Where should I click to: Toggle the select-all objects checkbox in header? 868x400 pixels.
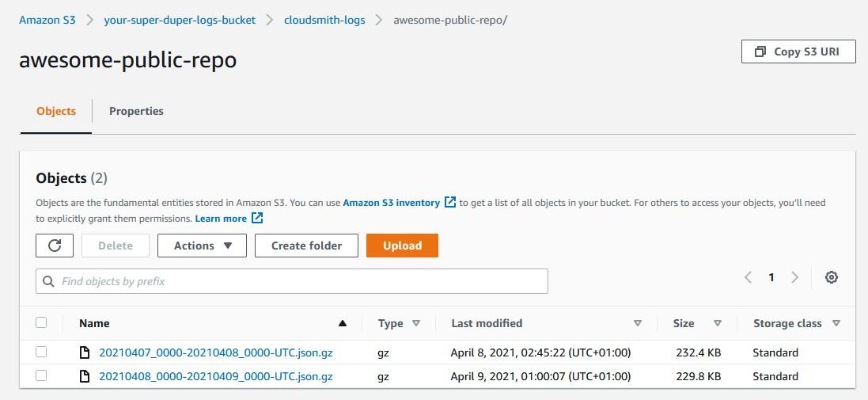point(41,322)
